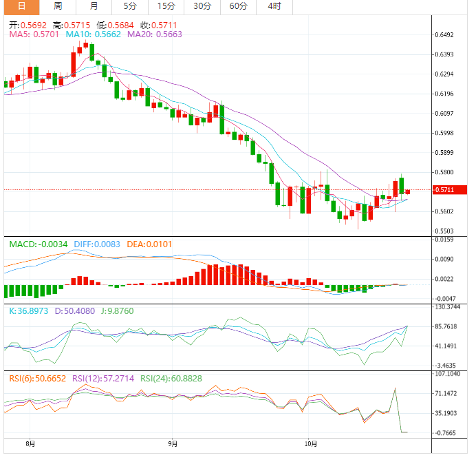Click the 0.5998 price axis label
The width and height of the screenshot is (476, 462).
pos(444,133)
